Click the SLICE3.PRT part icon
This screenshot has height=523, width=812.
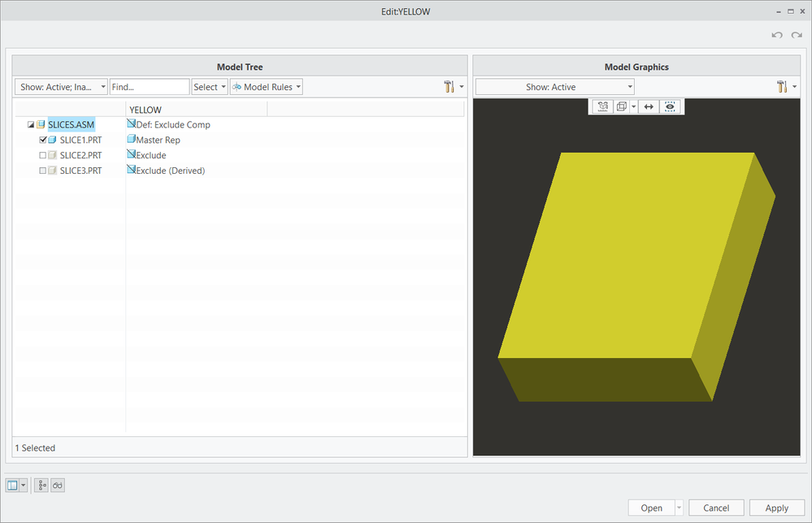click(x=52, y=171)
